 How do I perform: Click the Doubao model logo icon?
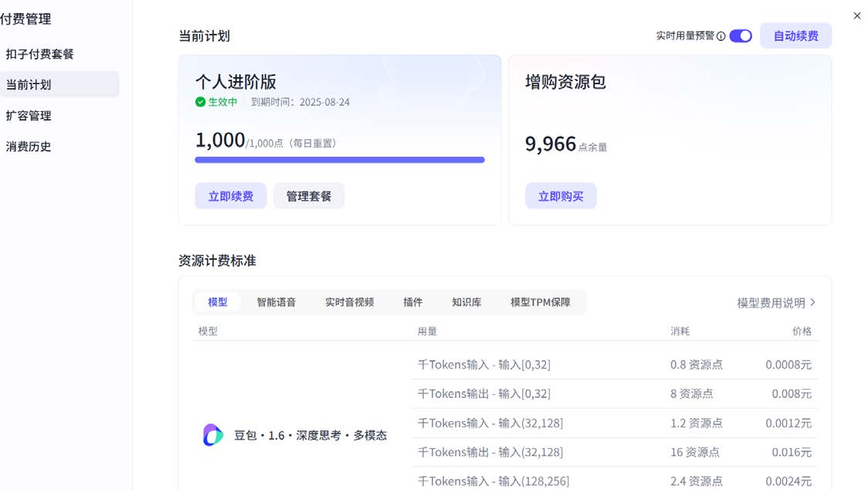212,435
